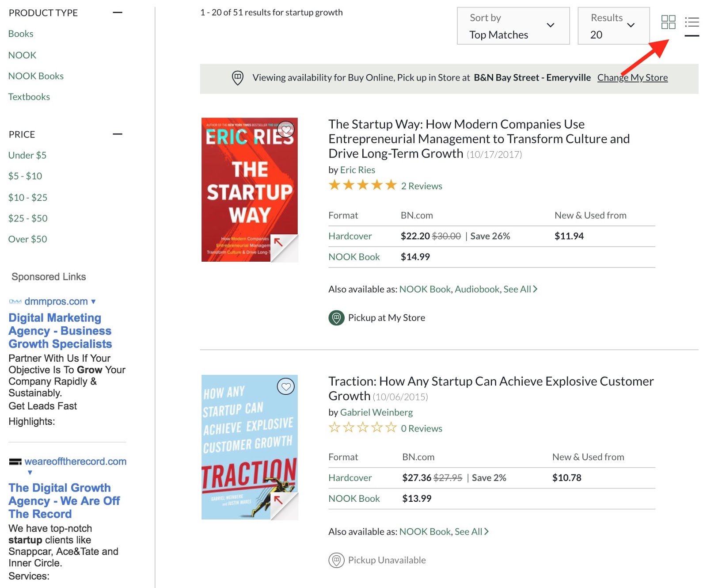Open NOOK Book in The Startup Way also-available line

tap(425, 289)
